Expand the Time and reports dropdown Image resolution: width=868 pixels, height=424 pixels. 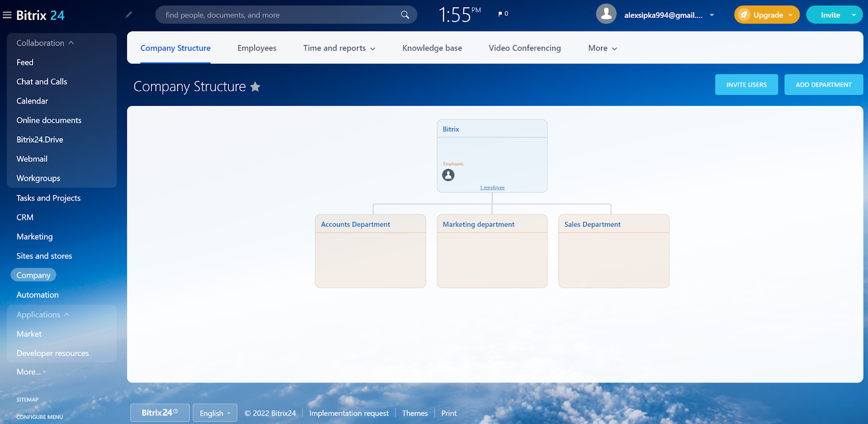[339, 48]
